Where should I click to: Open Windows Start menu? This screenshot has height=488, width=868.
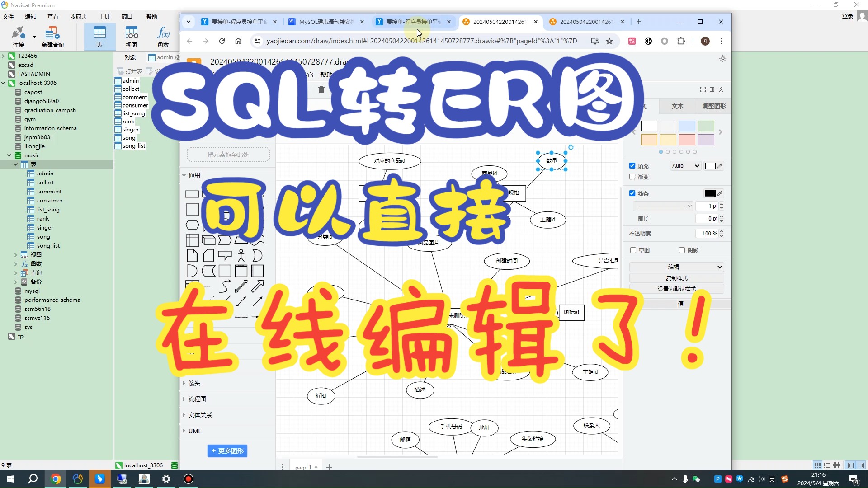pyautogui.click(x=11, y=479)
